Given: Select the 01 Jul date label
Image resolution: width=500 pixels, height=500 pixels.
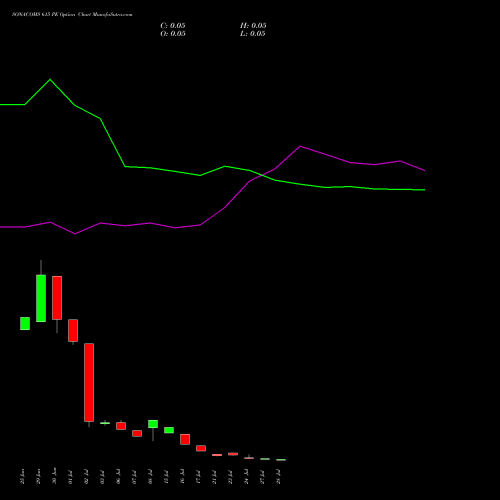Looking at the screenshot, I should coord(70,477).
